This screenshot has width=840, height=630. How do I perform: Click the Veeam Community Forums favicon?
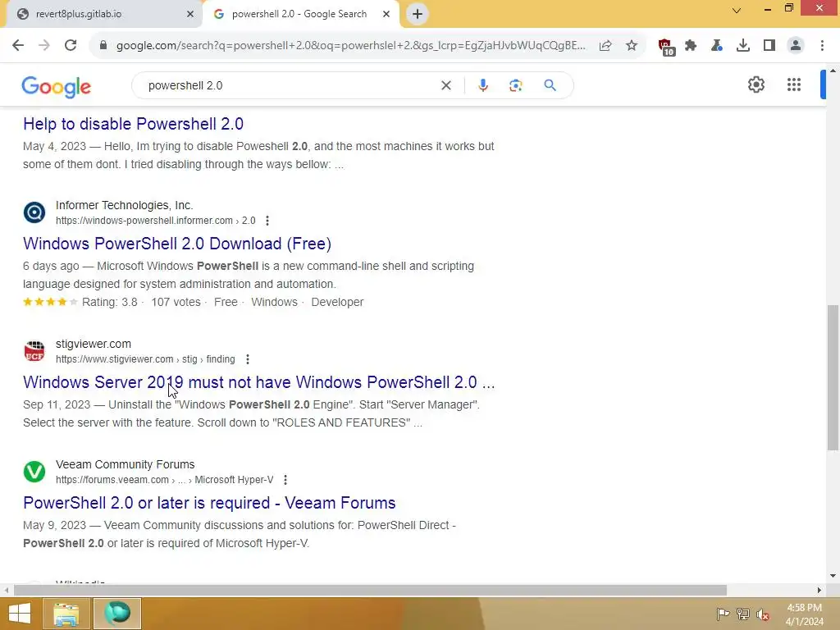[x=34, y=472]
